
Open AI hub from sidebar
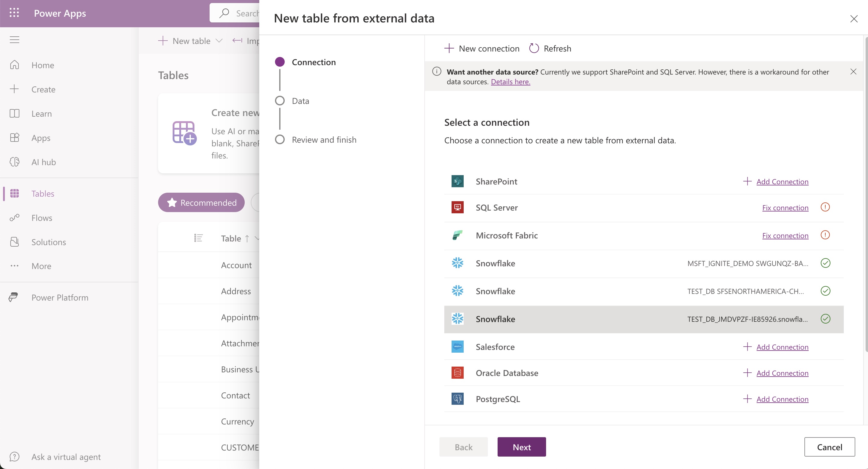[44, 162]
